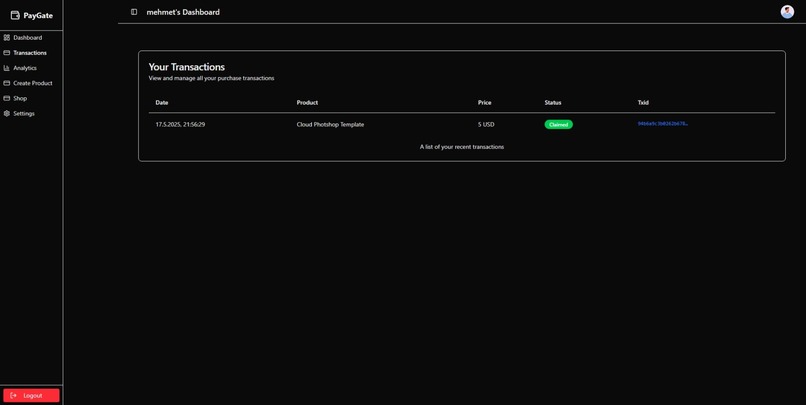Click the Settings gear icon in sidebar
Screen dimensions: 806x405
pyautogui.click(x=7, y=113)
